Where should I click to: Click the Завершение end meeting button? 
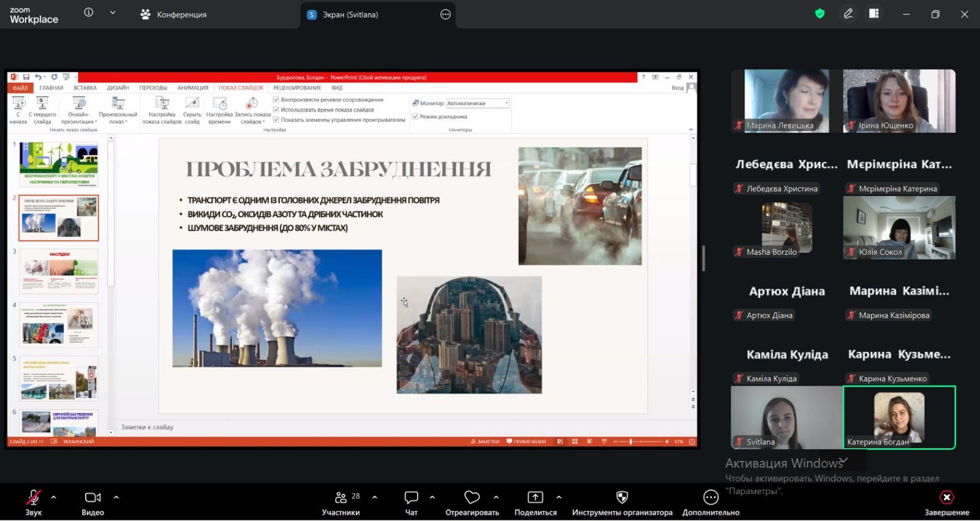click(946, 497)
